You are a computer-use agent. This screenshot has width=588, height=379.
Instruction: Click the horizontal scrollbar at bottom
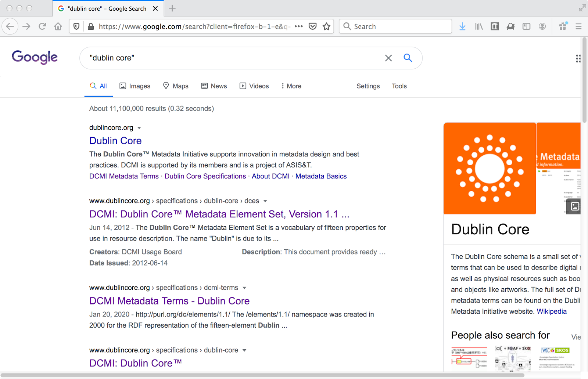pos(262,375)
